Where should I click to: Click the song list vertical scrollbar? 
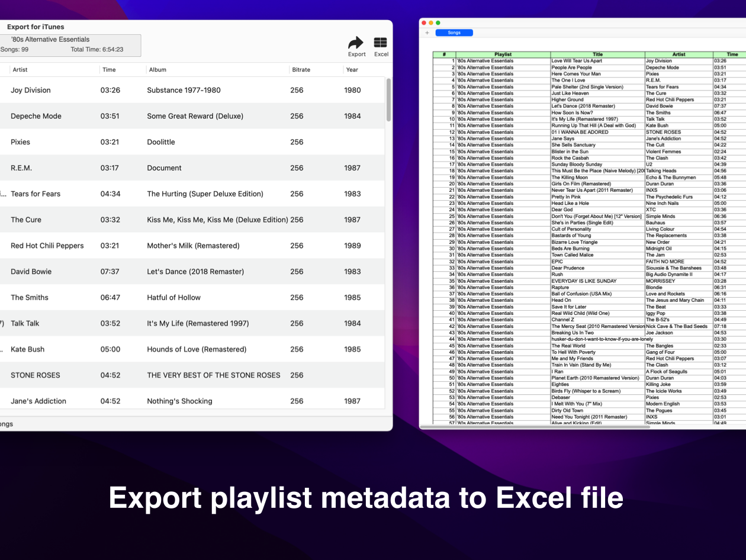click(388, 100)
